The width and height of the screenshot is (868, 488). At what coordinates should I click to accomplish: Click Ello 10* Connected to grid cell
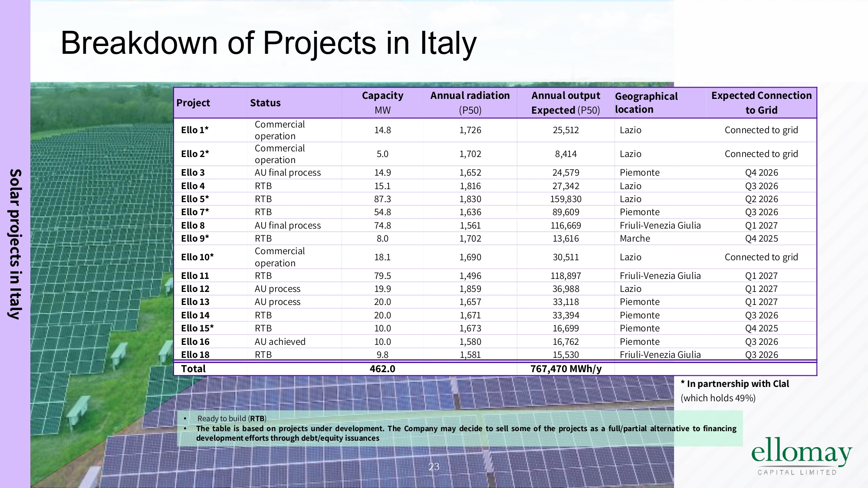pos(761,257)
